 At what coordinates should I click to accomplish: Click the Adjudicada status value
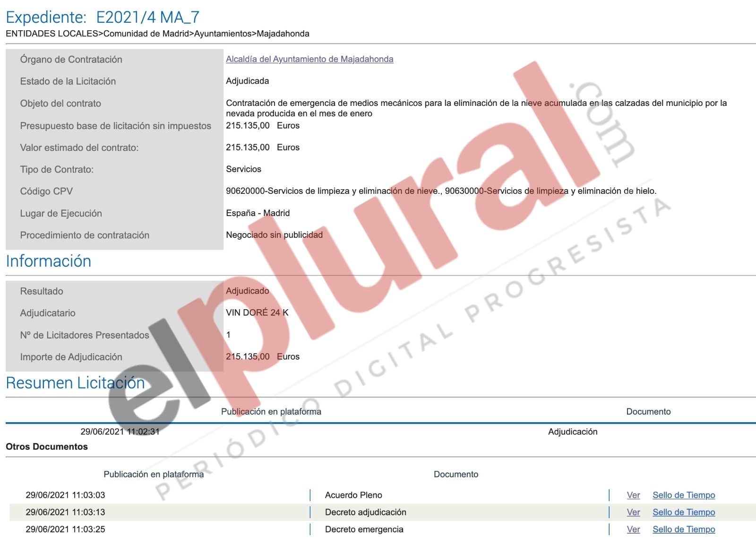pos(247,81)
